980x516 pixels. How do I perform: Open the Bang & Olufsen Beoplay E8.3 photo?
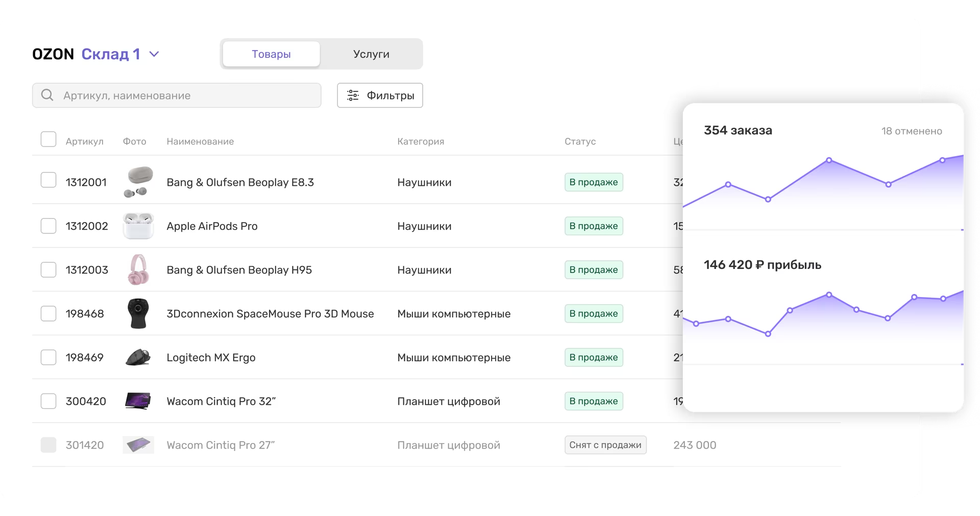[138, 182]
